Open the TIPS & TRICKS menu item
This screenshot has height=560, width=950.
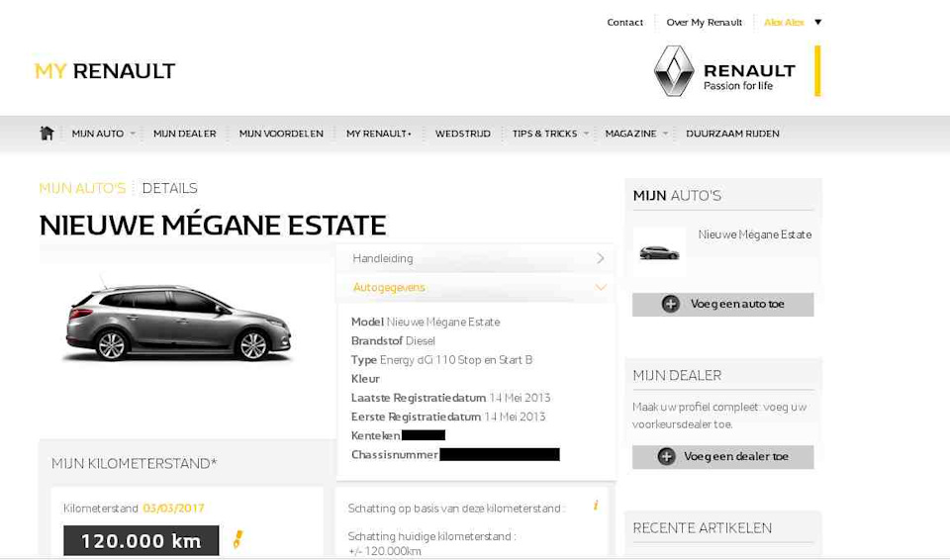(544, 134)
